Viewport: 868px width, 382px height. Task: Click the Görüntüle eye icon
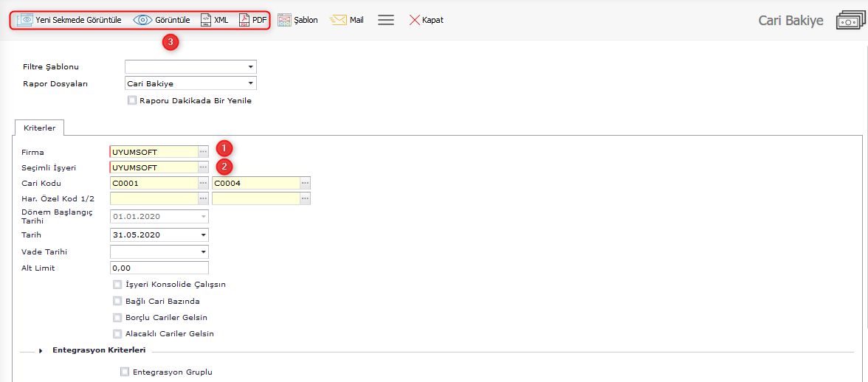tap(143, 20)
